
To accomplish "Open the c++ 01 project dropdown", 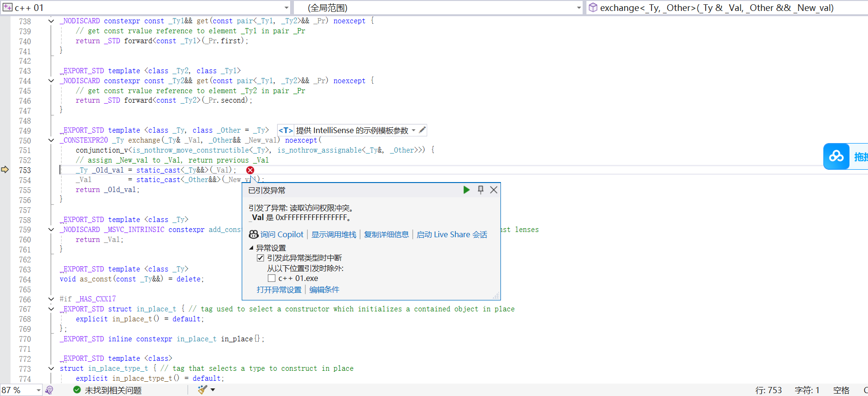I will pos(286,8).
